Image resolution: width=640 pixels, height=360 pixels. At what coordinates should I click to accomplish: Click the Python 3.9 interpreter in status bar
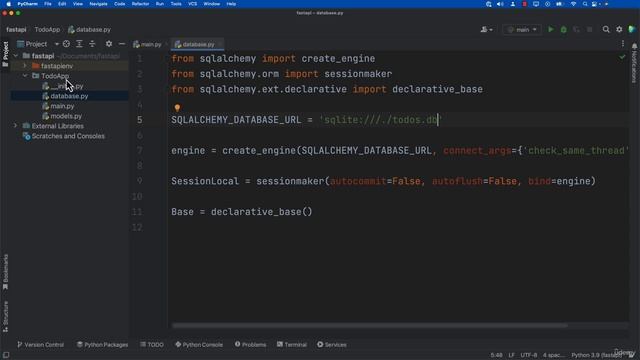click(x=596, y=355)
